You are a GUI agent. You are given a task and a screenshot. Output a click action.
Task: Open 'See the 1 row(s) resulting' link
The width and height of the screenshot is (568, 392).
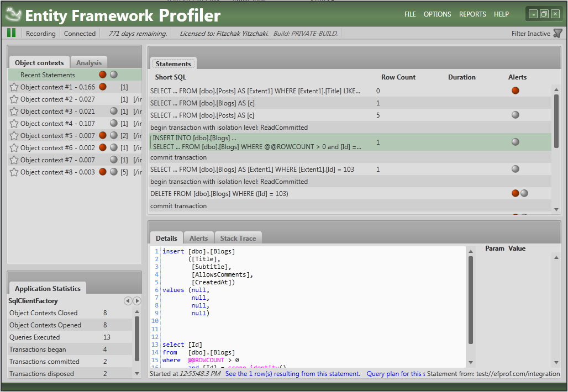click(x=293, y=374)
